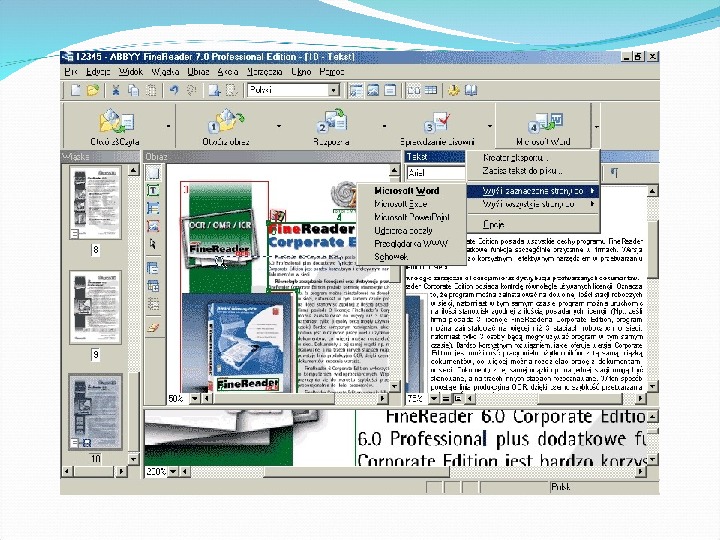This screenshot has height=540, width=720.
Task: Click the large Open & Read wizard button
Action: (x=115, y=127)
